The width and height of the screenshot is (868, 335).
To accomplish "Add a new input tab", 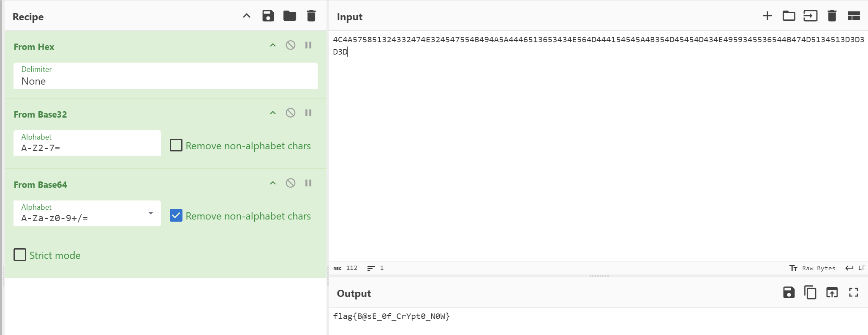I will (x=767, y=16).
